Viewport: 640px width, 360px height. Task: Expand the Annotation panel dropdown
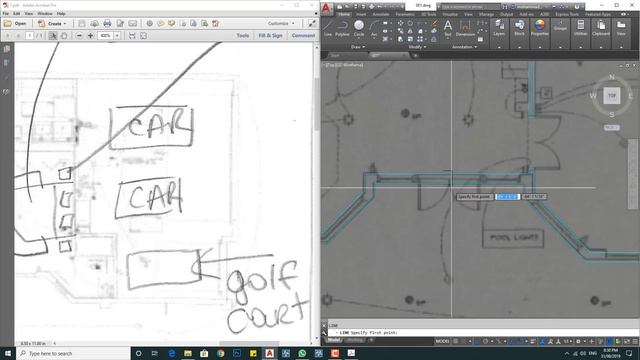(464, 47)
